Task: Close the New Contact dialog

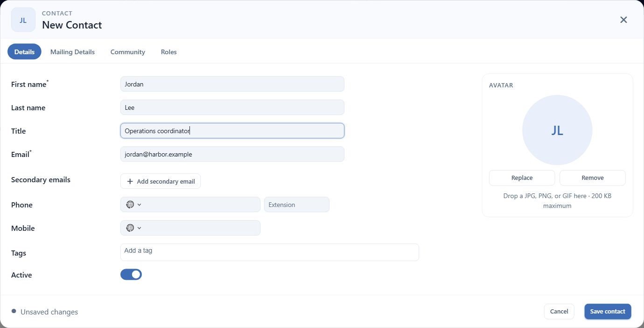Action: coord(623,20)
